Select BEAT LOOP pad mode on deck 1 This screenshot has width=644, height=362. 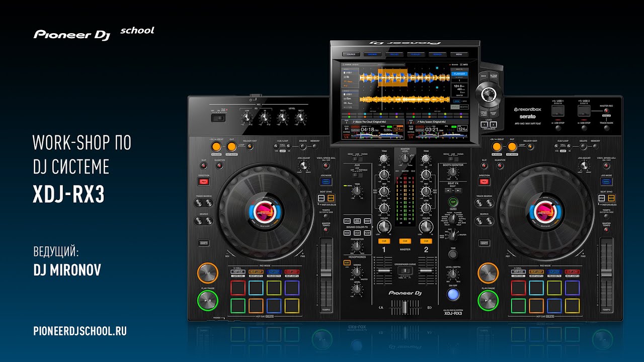pyautogui.click(x=256, y=271)
